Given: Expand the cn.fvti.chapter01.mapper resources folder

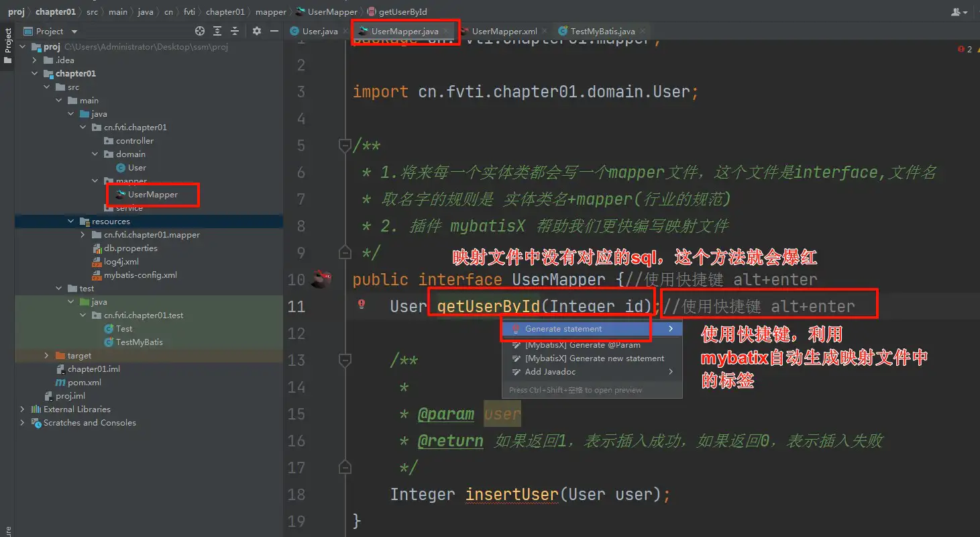Looking at the screenshot, I should (x=83, y=235).
